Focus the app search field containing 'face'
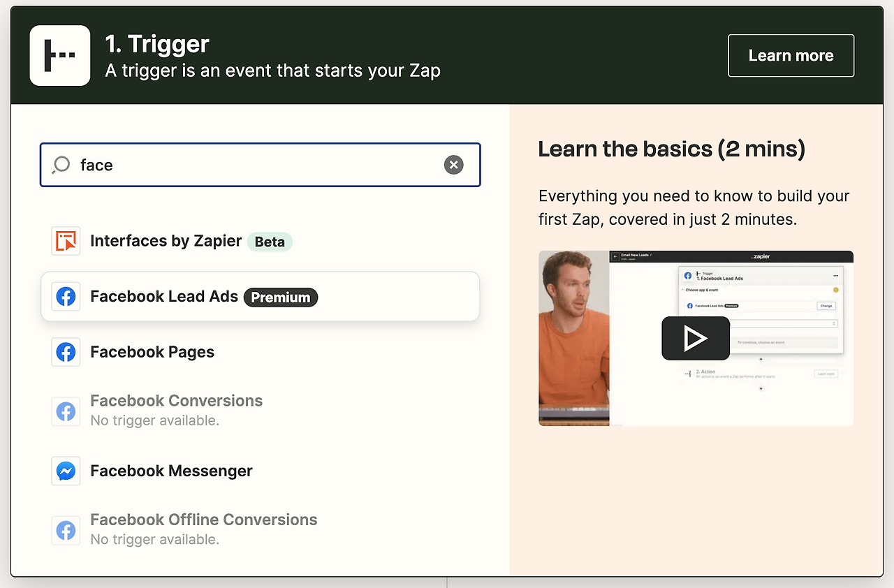Screen dimensions: 894x588 click(261, 165)
